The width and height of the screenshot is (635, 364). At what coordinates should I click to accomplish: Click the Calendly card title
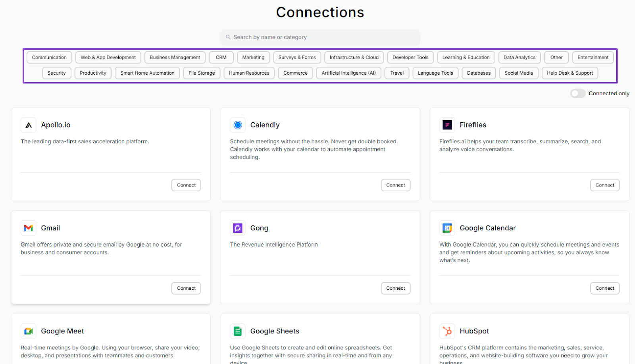tap(265, 125)
